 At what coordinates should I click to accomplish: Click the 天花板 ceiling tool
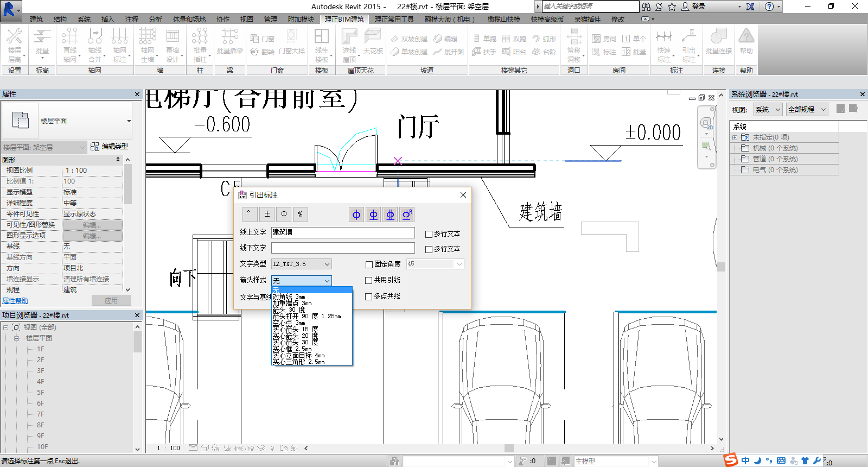pyautogui.click(x=373, y=41)
